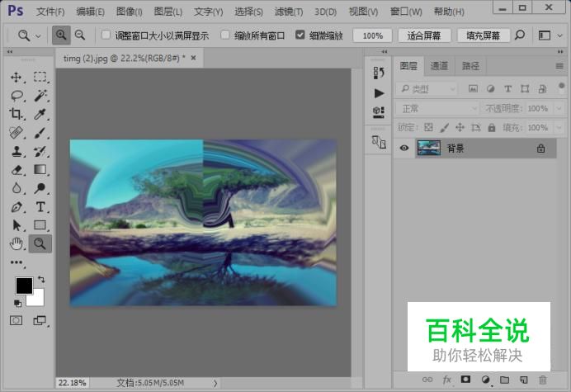Open Layers panel options menu
The image size is (571, 392).
tap(559, 66)
